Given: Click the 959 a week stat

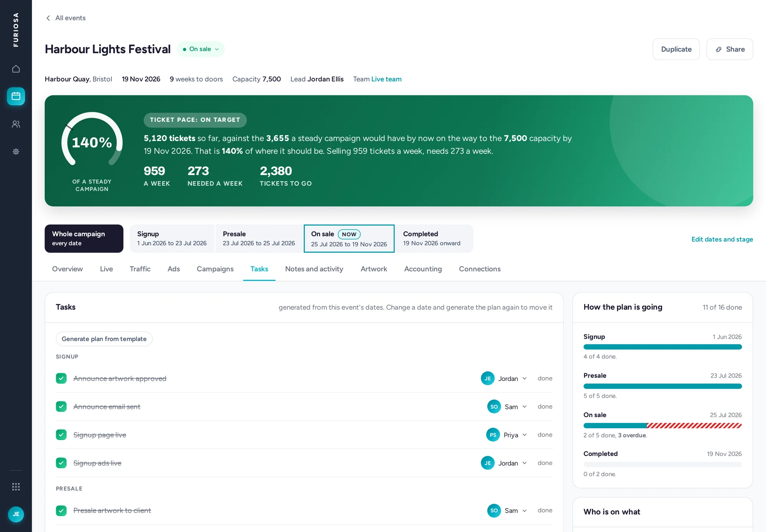Looking at the screenshot, I should (157, 176).
